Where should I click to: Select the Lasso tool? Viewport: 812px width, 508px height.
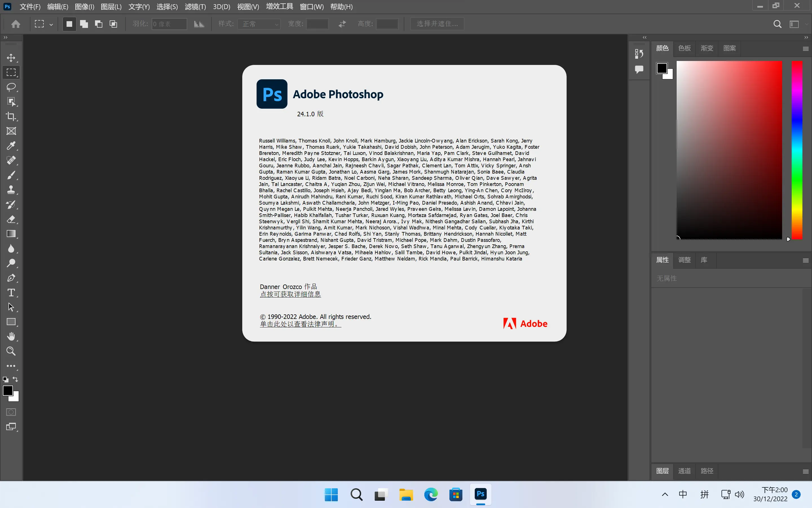point(11,87)
